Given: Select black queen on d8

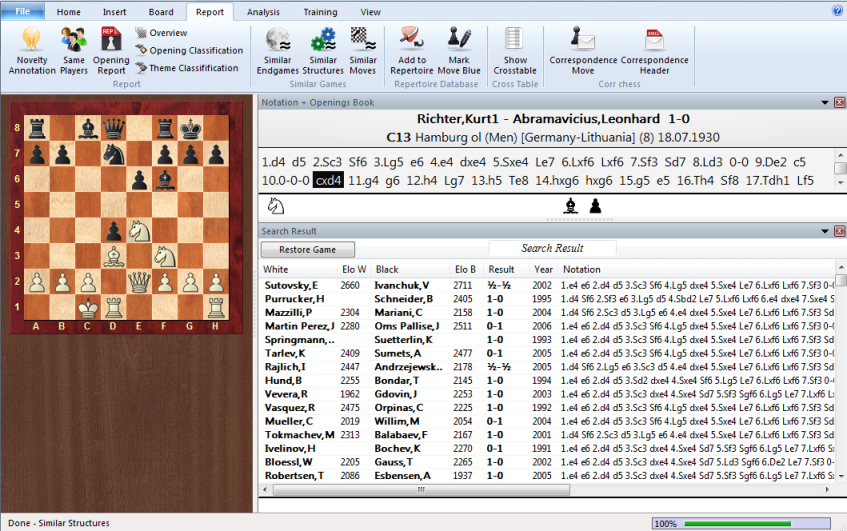Looking at the screenshot, I should pyautogui.click(x=113, y=128).
